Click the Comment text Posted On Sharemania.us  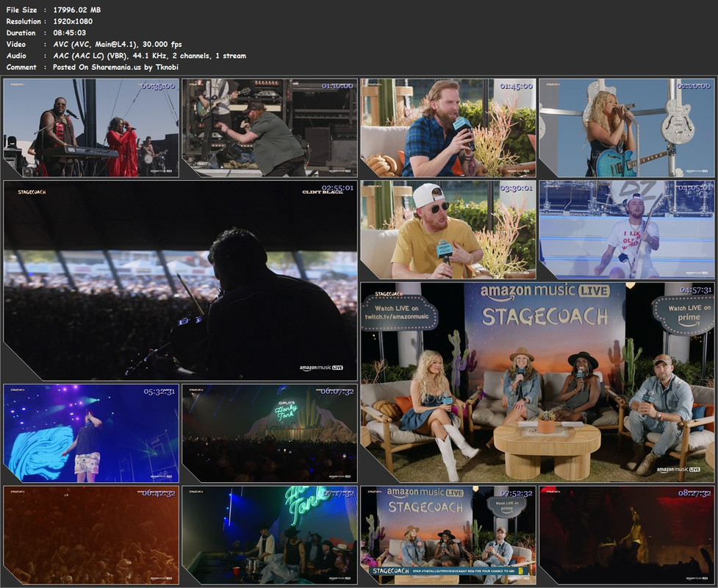[x=115, y=67]
